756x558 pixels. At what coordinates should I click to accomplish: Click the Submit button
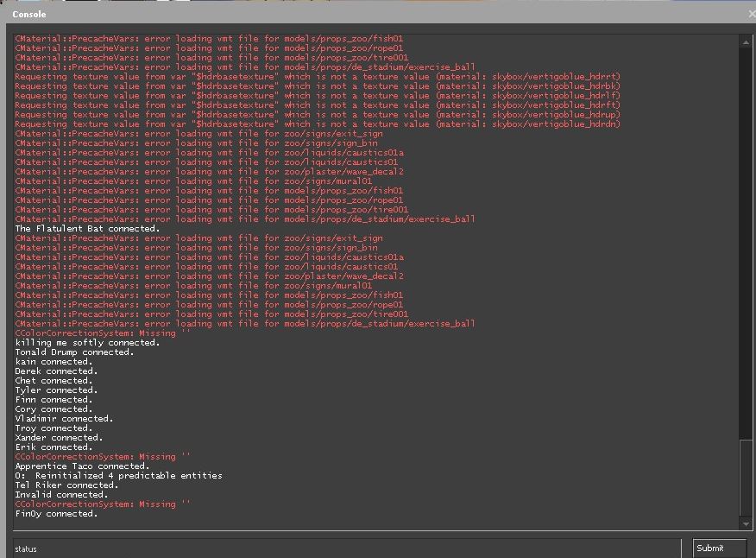point(719,548)
